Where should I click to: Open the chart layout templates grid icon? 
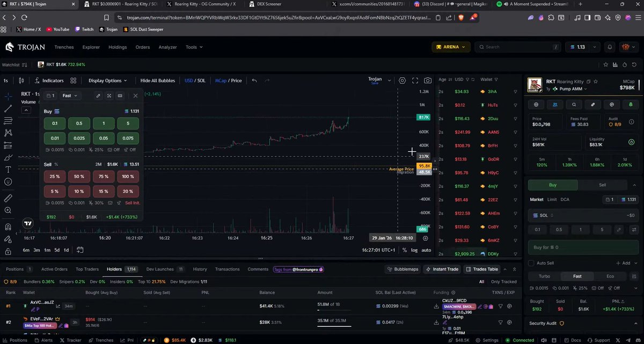click(73, 80)
